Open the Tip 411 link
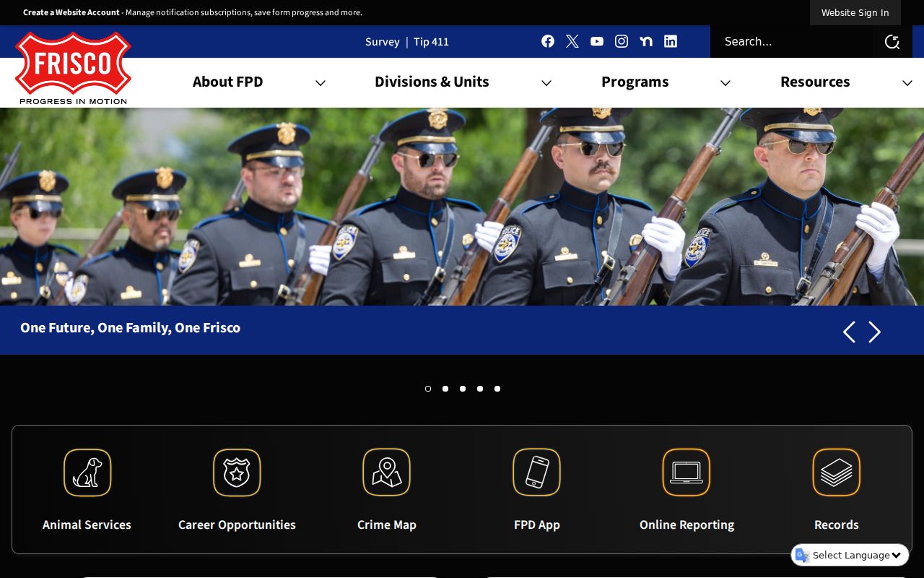Screen dimensions: 924x578 [431, 42]
